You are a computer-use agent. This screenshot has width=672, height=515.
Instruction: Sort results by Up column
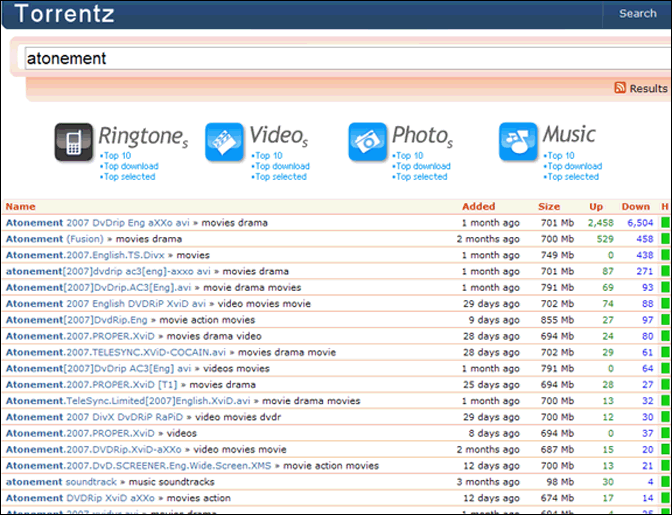point(596,207)
